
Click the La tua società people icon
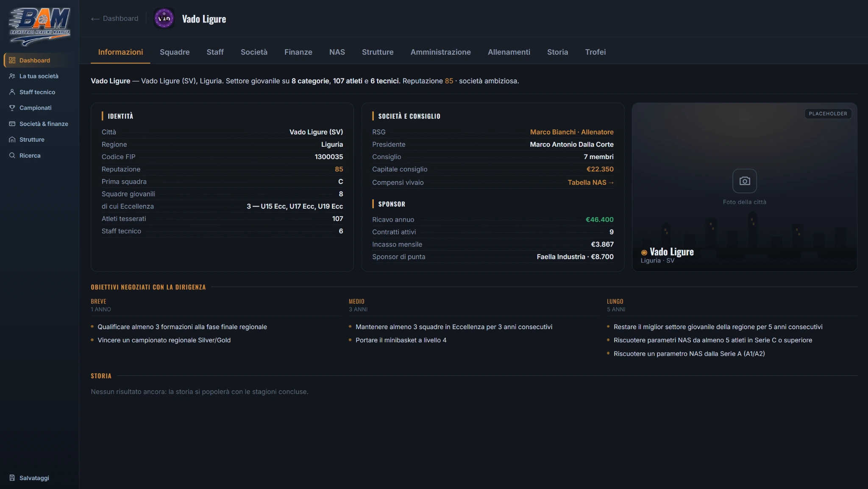coord(12,76)
